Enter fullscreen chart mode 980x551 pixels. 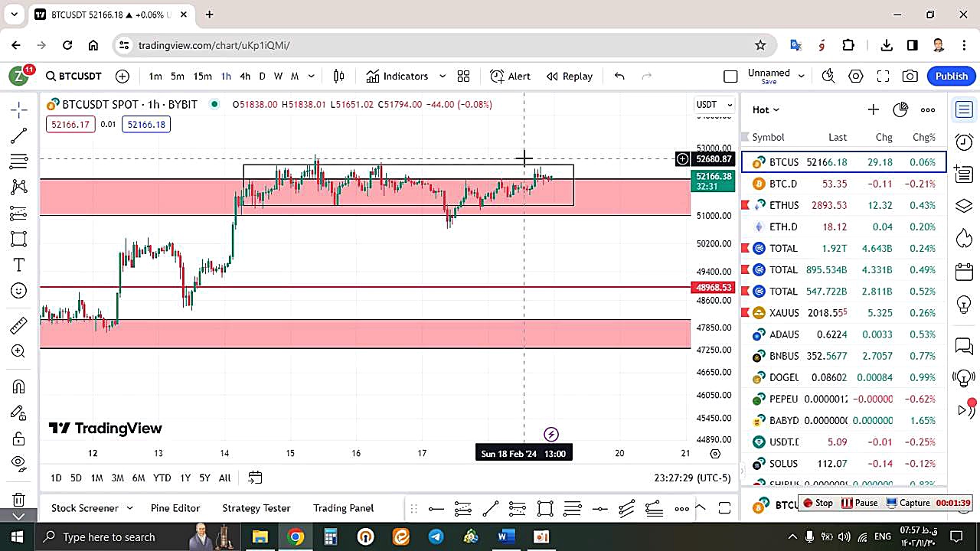(x=883, y=76)
